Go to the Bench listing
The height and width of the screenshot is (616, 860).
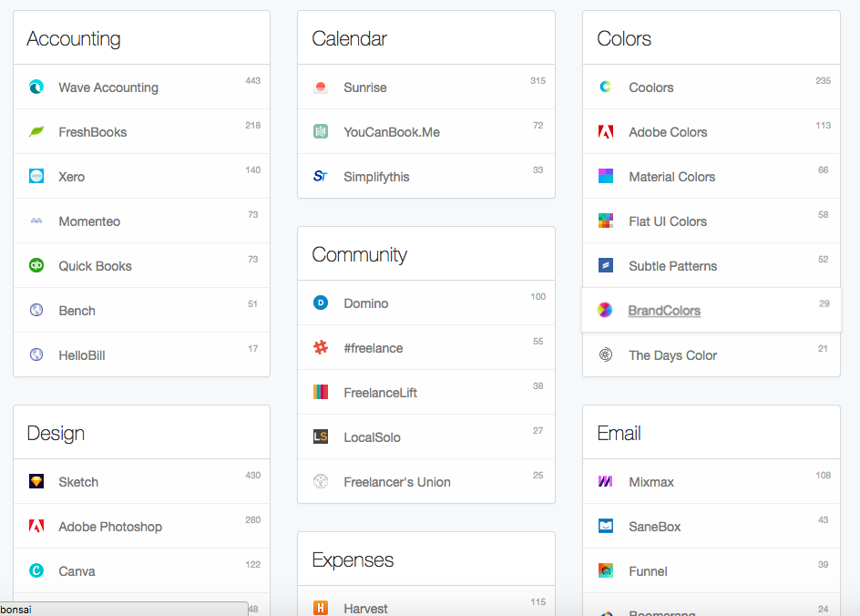click(x=77, y=311)
